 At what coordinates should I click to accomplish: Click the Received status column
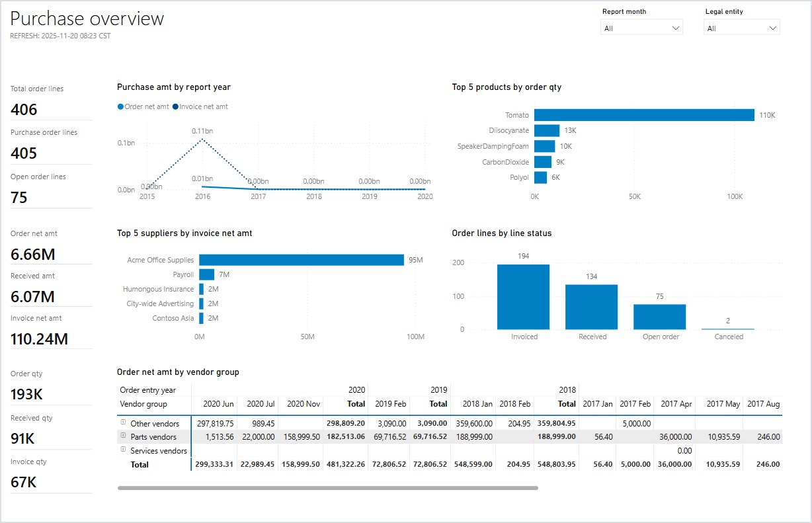click(591, 307)
